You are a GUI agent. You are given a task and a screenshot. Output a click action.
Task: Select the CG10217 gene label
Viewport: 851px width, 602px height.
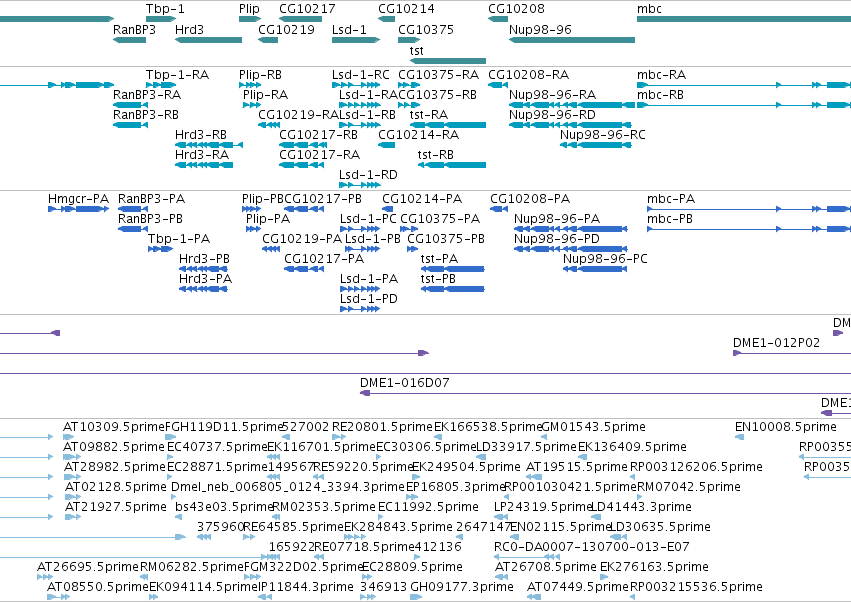click(x=307, y=9)
